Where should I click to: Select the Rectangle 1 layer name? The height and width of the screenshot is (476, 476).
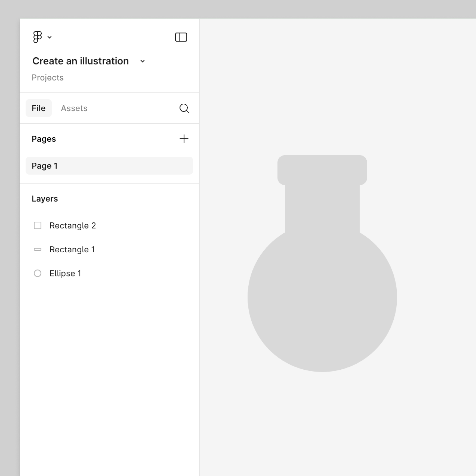point(72,249)
